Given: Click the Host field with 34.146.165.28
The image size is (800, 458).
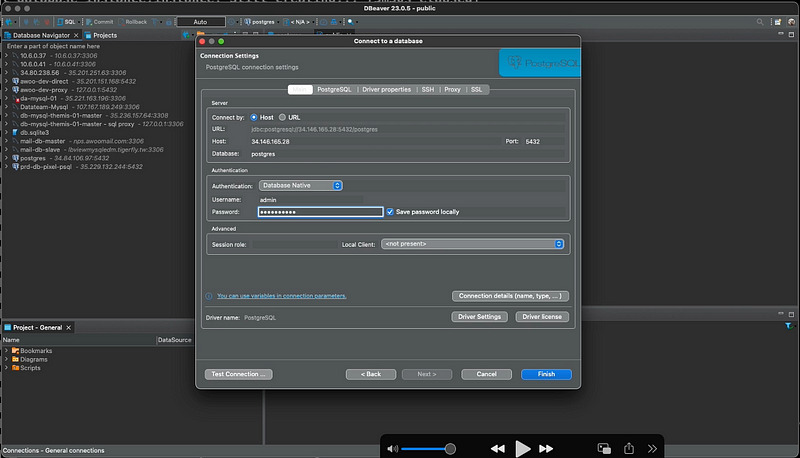Looking at the screenshot, I should (375, 142).
